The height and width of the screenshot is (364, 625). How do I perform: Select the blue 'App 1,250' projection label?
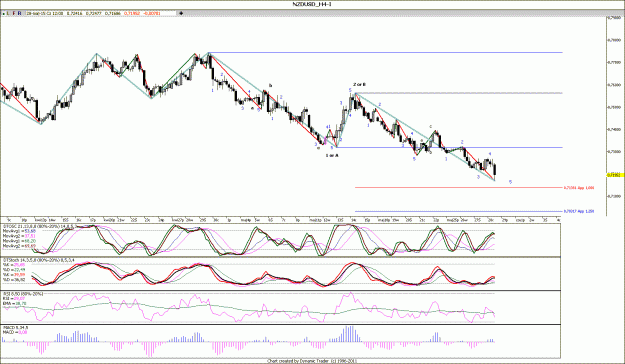pyautogui.click(x=579, y=211)
